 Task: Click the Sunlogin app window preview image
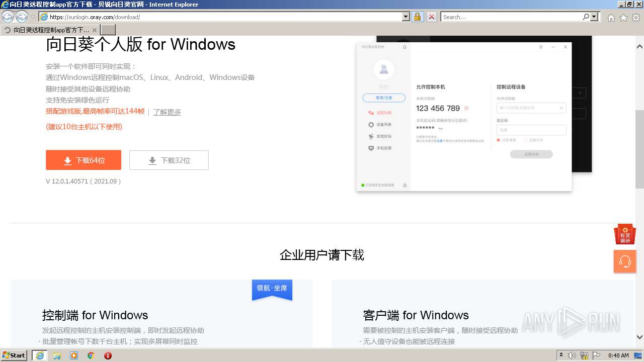[464, 116]
